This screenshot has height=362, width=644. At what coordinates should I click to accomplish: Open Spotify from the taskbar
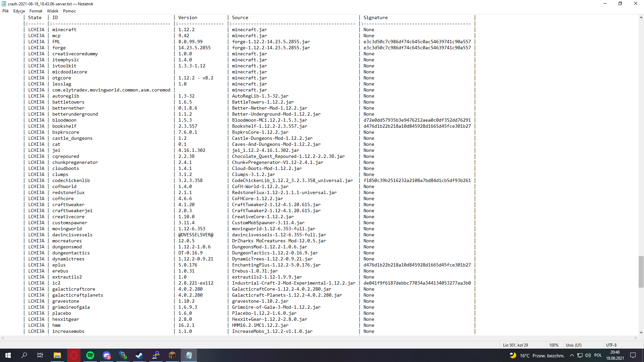click(90, 355)
